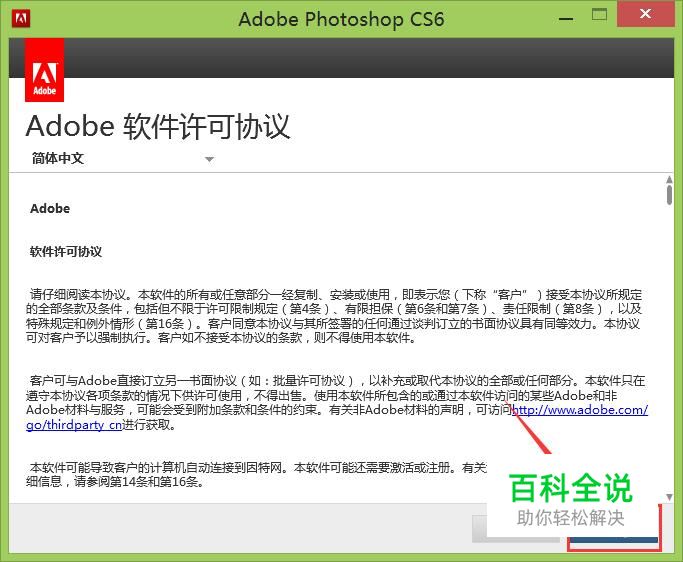
Task: Click the license text scrollbar thumb
Action: point(669,194)
